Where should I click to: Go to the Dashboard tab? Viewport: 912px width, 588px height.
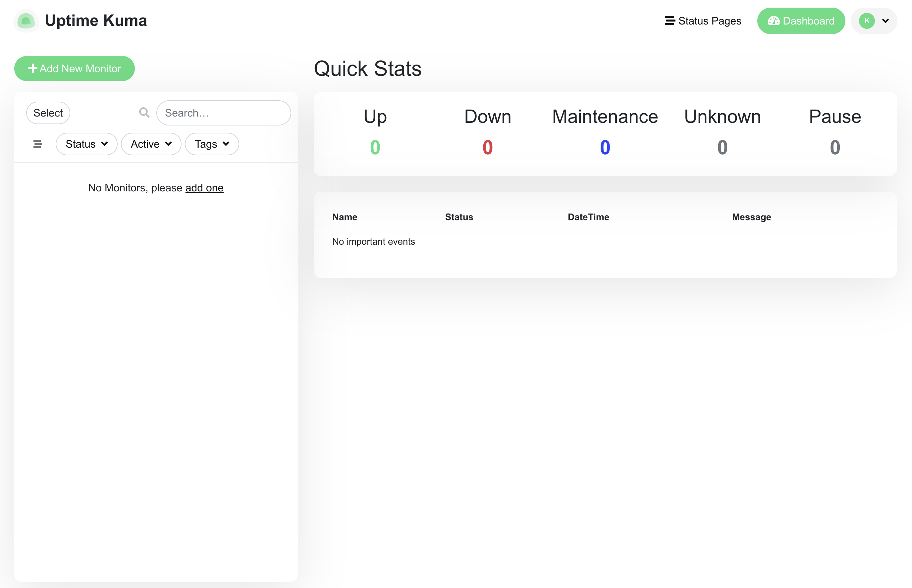(801, 21)
